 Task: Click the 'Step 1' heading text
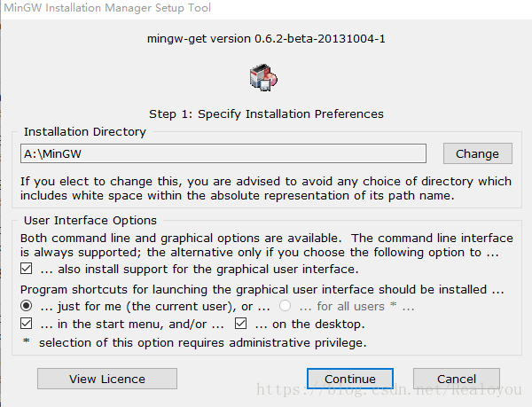(266, 114)
